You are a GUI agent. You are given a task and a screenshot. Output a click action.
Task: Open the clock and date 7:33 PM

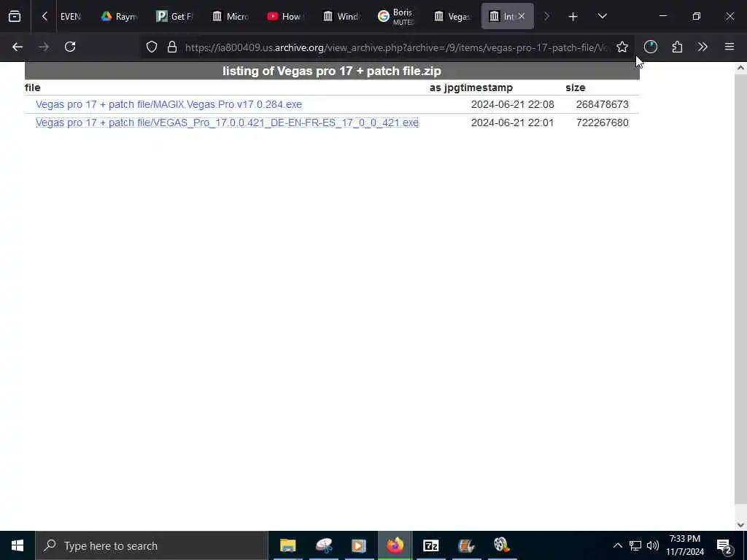click(x=684, y=545)
